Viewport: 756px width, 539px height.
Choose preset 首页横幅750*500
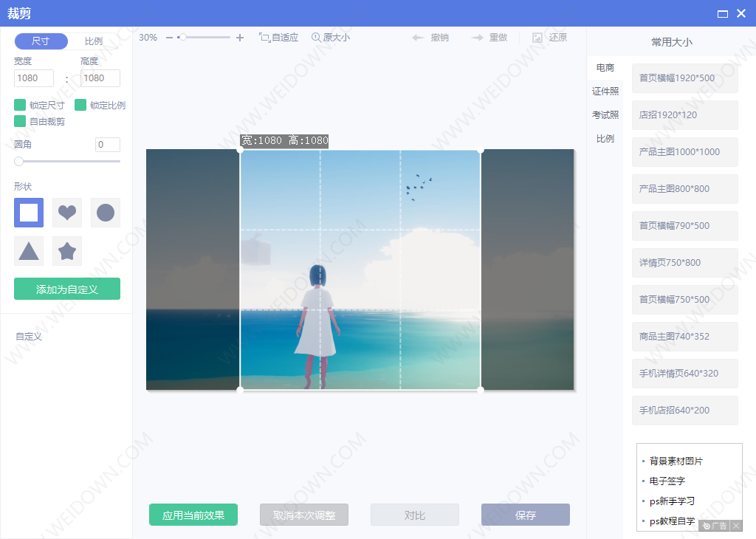684,299
